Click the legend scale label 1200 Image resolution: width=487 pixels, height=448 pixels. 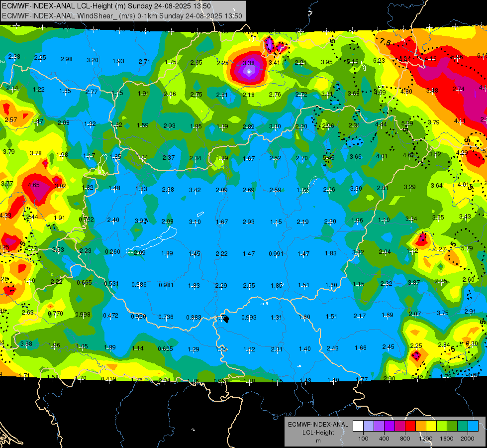426,439
